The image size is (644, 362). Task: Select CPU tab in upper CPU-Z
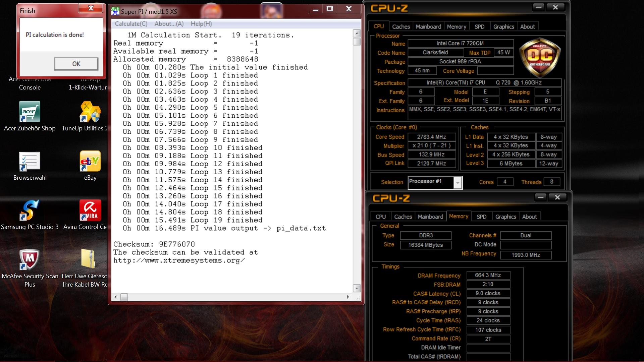point(379,26)
